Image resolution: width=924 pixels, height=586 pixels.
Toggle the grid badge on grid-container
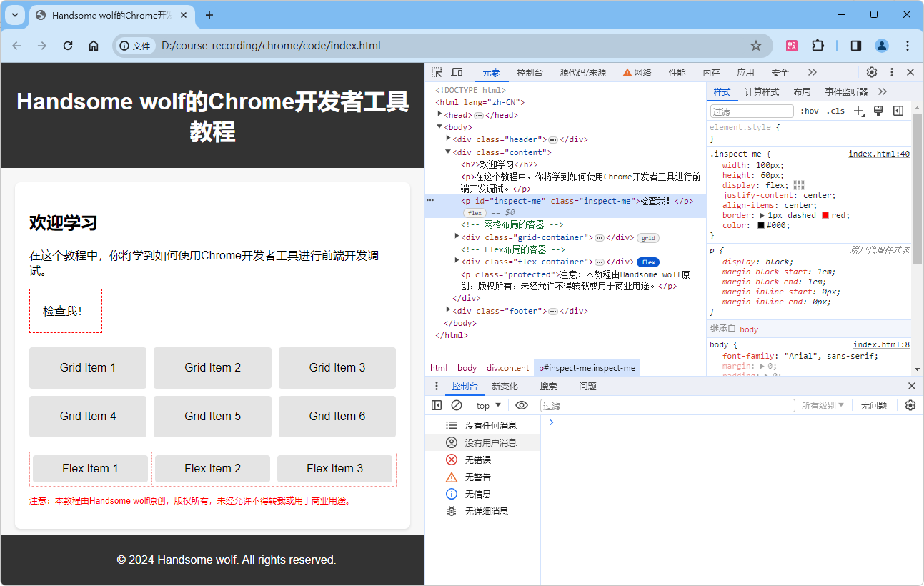647,238
